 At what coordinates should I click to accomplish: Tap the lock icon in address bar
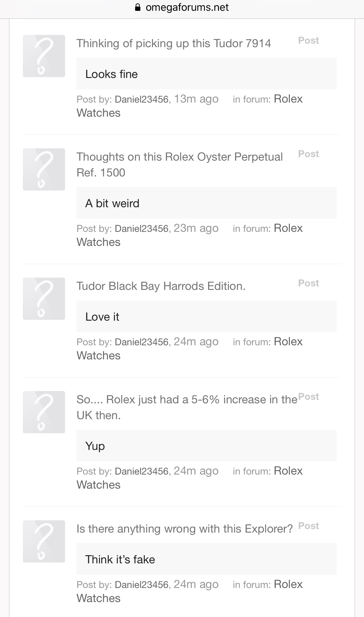click(138, 7)
